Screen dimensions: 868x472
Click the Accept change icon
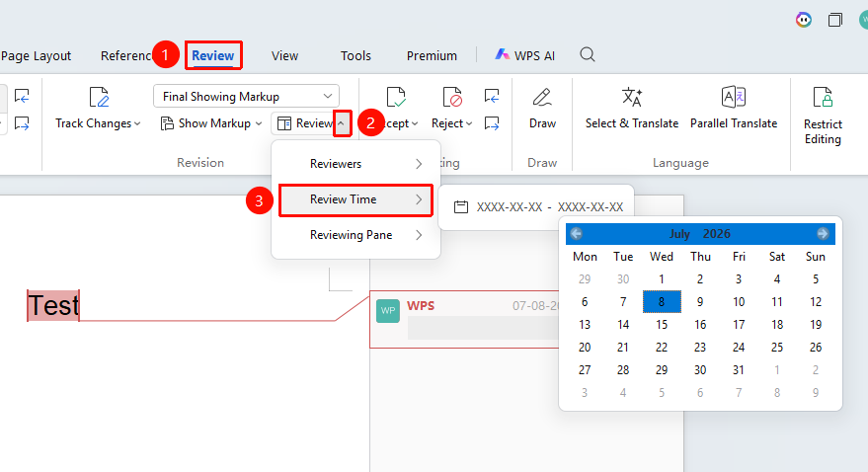pos(396,97)
